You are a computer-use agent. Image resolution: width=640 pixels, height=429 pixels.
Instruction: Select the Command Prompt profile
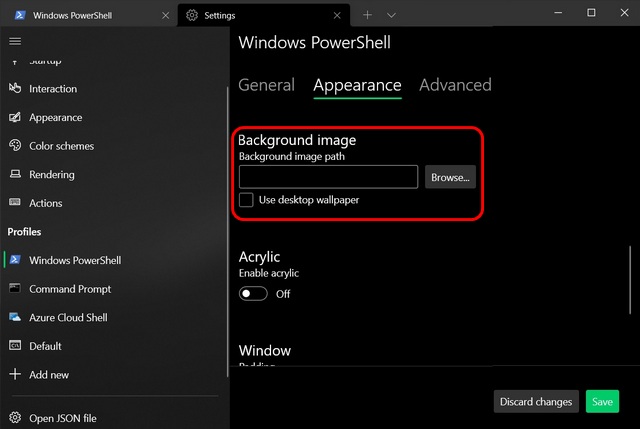70,289
